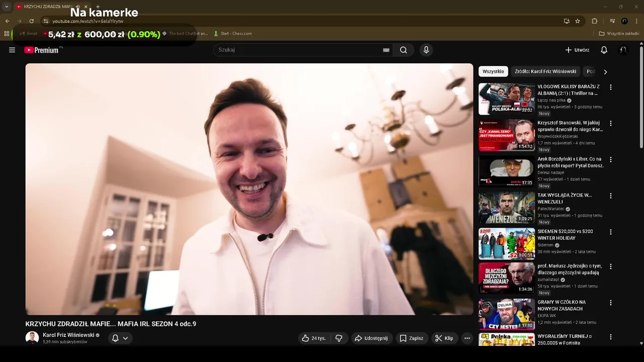Select the Wszystkie filter chip

tap(493, 71)
